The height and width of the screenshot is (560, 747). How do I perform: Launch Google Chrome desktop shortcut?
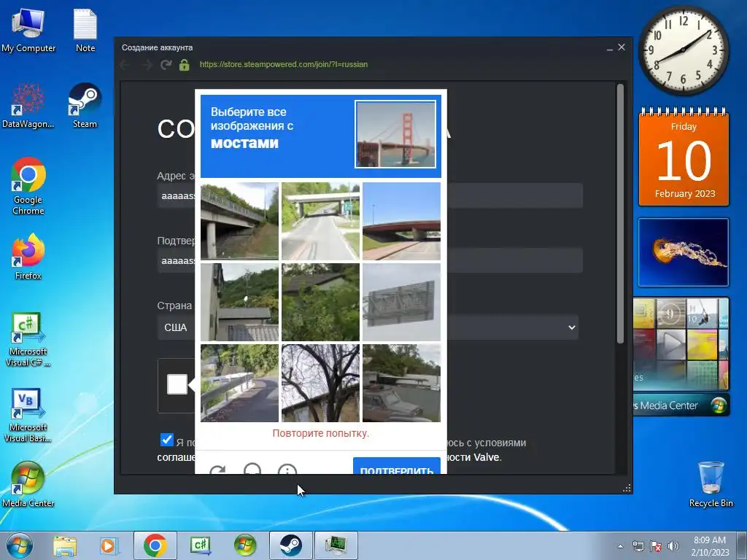28,186
